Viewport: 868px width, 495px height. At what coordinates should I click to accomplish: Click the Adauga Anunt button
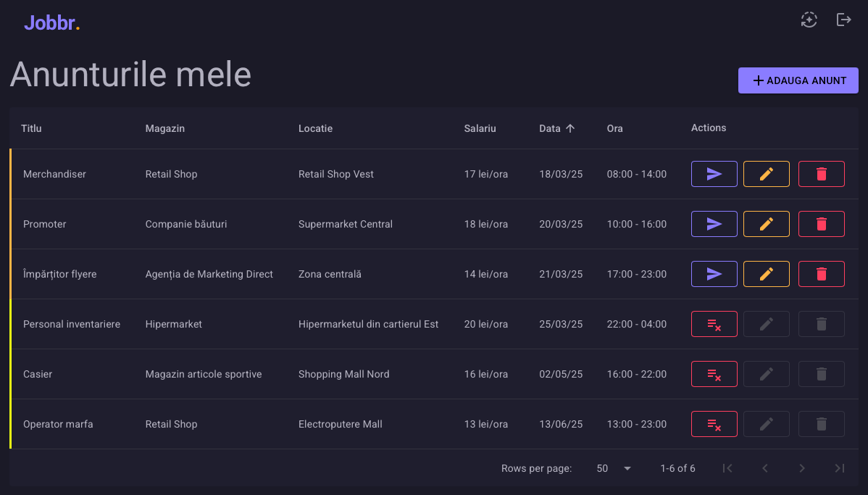tap(798, 80)
